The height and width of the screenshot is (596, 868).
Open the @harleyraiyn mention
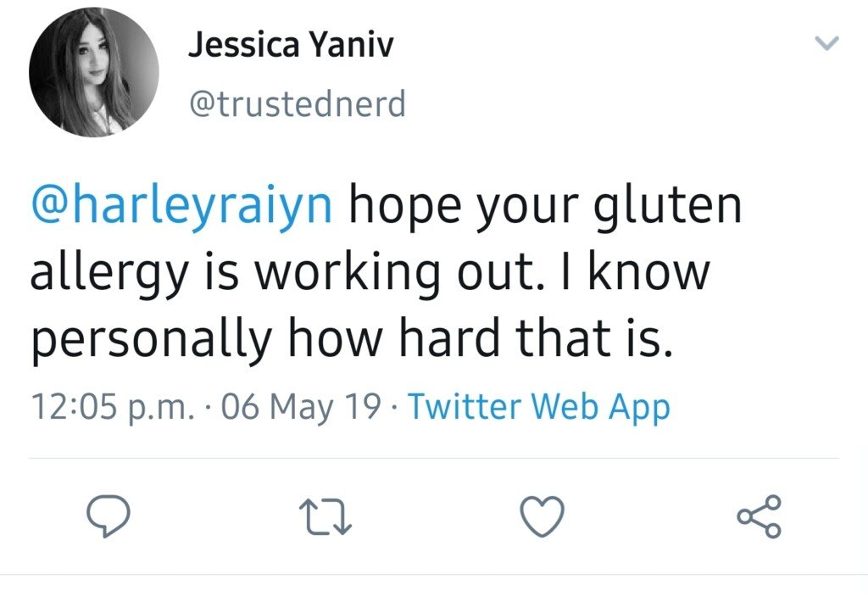182,206
